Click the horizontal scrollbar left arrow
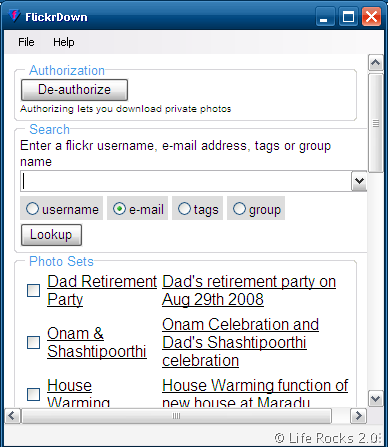The width and height of the screenshot is (388, 447). pyautogui.click(x=13, y=416)
